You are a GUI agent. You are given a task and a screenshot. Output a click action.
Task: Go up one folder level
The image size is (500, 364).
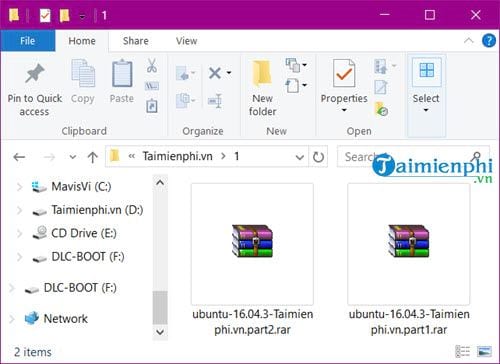(93, 157)
